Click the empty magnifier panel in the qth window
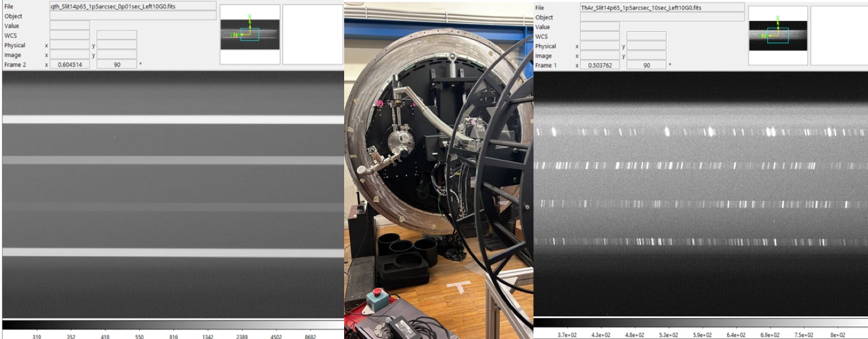This screenshot has width=868, height=339. pyautogui.click(x=312, y=34)
